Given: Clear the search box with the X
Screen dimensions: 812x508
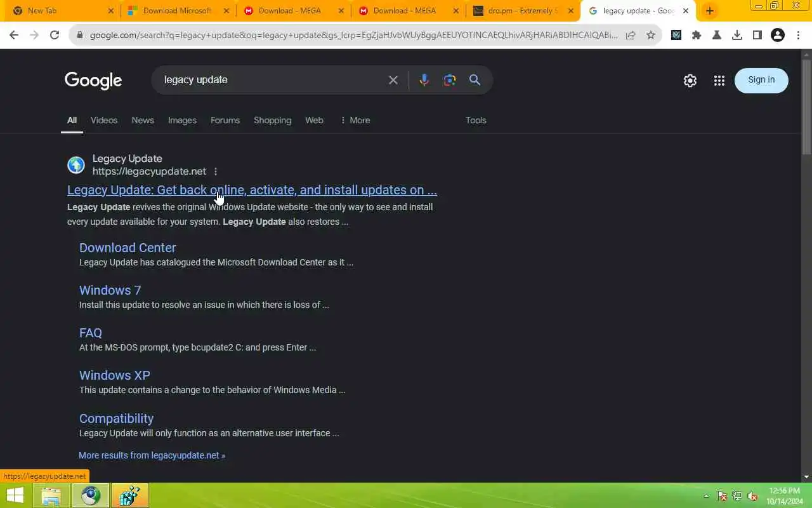Looking at the screenshot, I should (393, 80).
